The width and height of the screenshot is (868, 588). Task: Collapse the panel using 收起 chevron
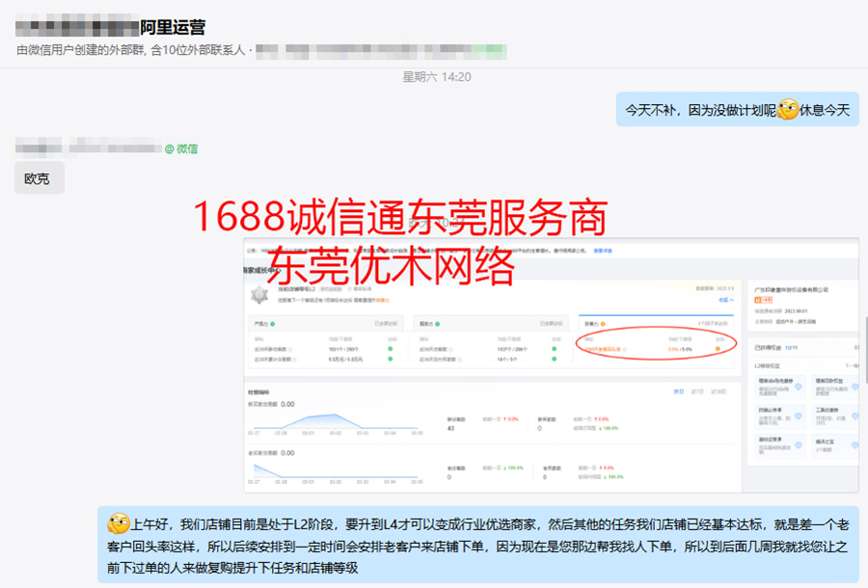pos(726,300)
